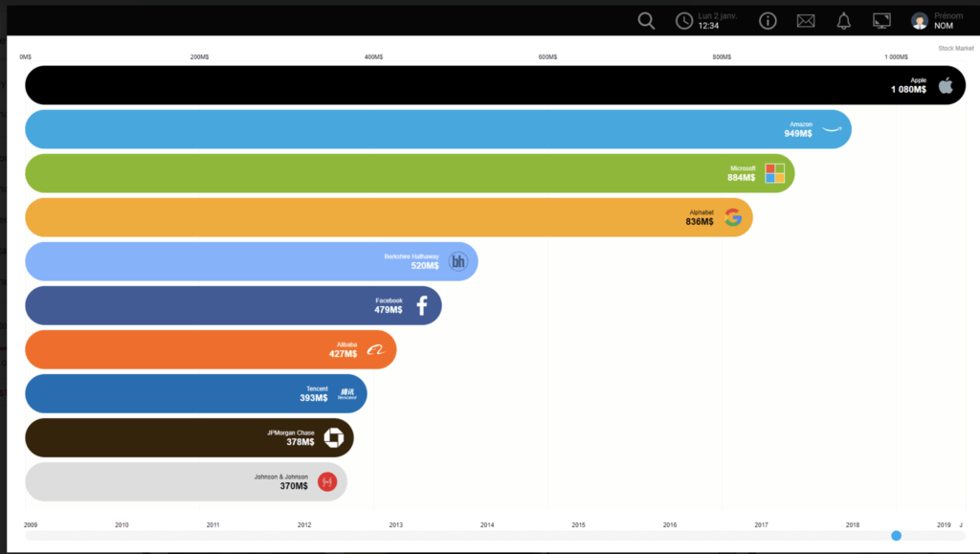Image resolution: width=980 pixels, height=554 pixels.
Task: Click the Alphabet 836M$ value
Action: click(700, 222)
